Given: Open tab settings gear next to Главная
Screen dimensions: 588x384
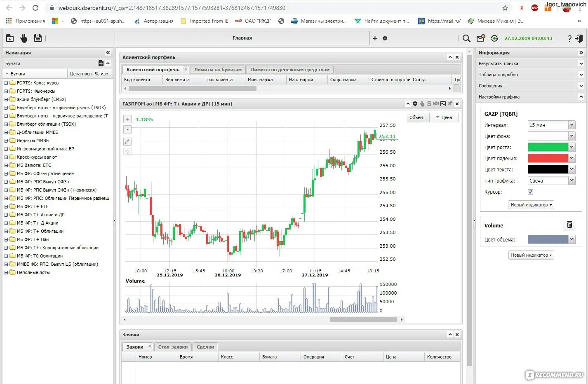Looking at the screenshot, I should (x=385, y=38).
